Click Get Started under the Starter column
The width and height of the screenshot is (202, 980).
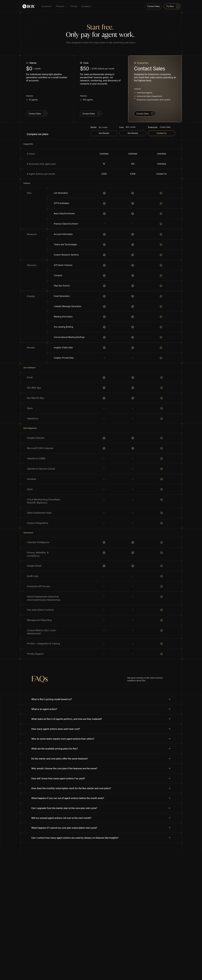pyautogui.click(x=104, y=133)
